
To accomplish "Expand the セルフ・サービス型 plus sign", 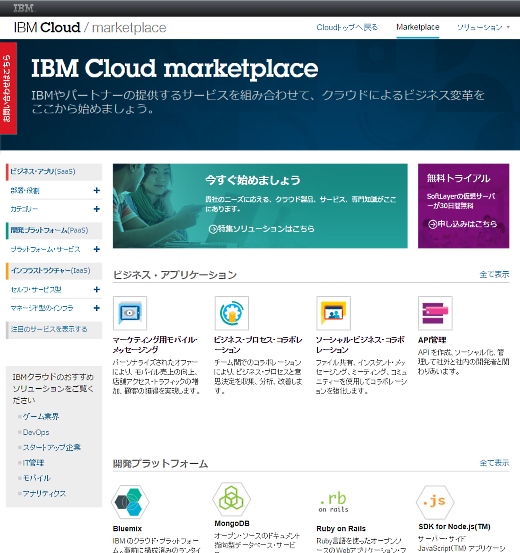I will click(x=97, y=290).
